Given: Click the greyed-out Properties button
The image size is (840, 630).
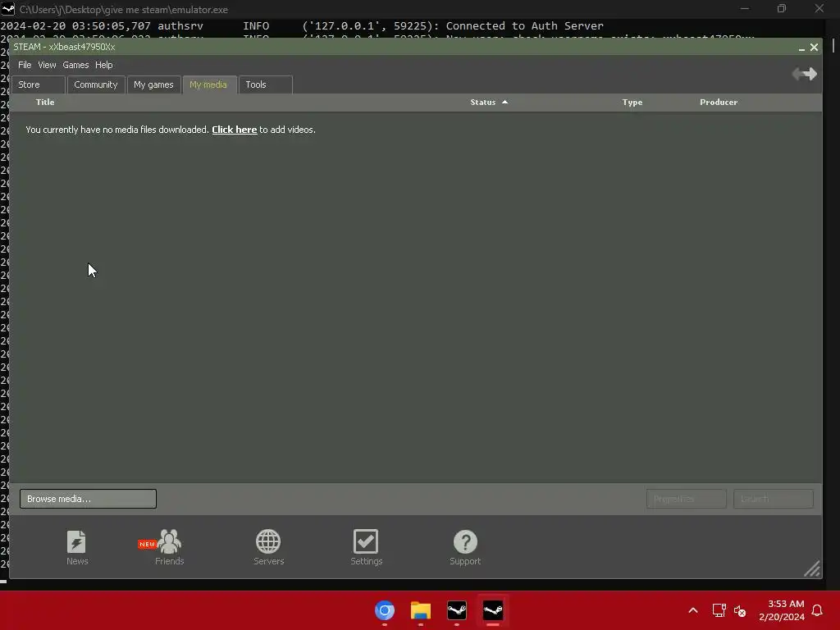Looking at the screenshot, I should [x=687, y=499].
